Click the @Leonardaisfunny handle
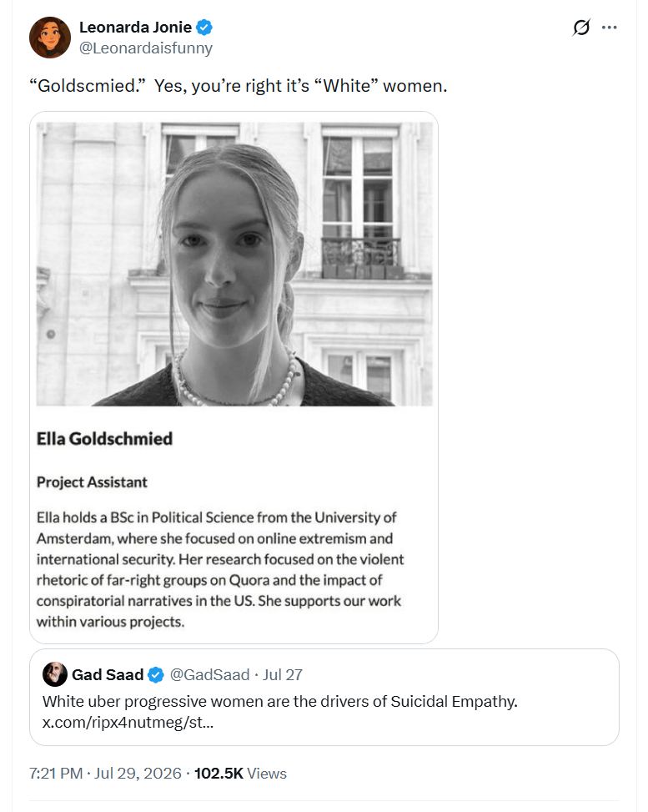This screenshot has width=648, height=812. tap(146, 48)
